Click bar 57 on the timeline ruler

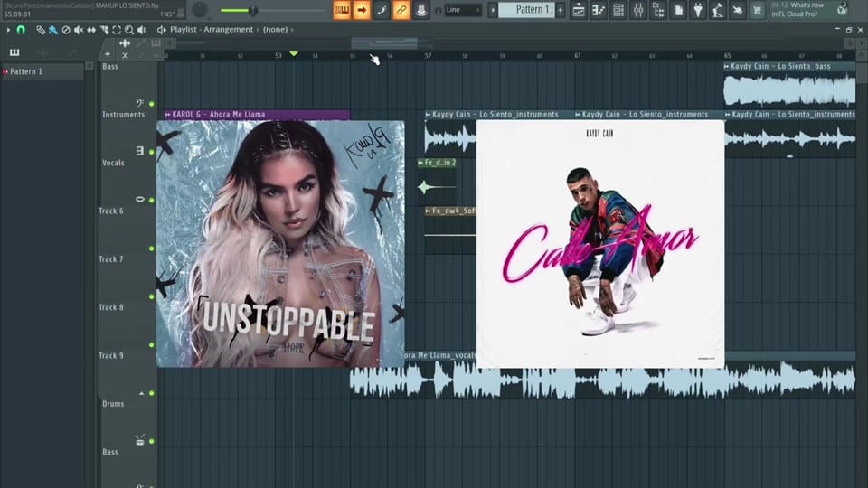click(428, 55)
